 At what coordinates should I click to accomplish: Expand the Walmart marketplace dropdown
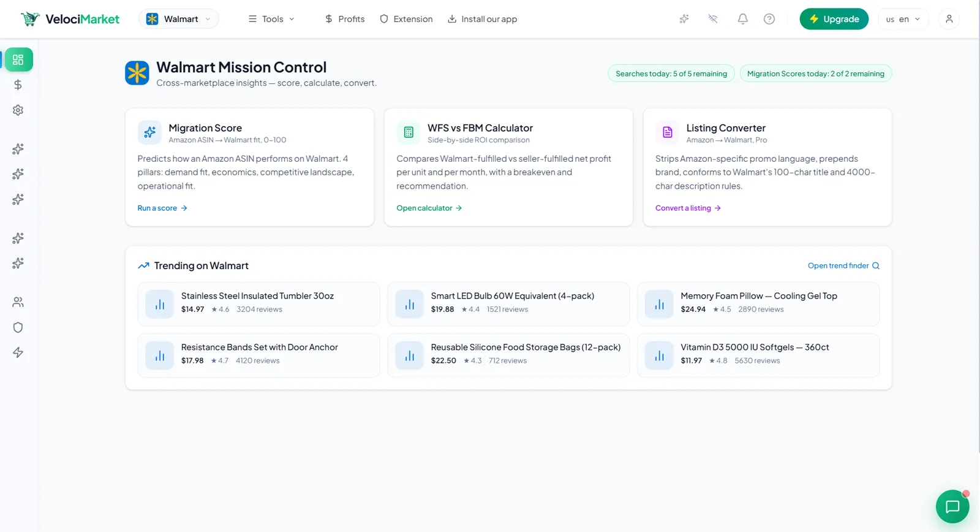coord(179,19)
